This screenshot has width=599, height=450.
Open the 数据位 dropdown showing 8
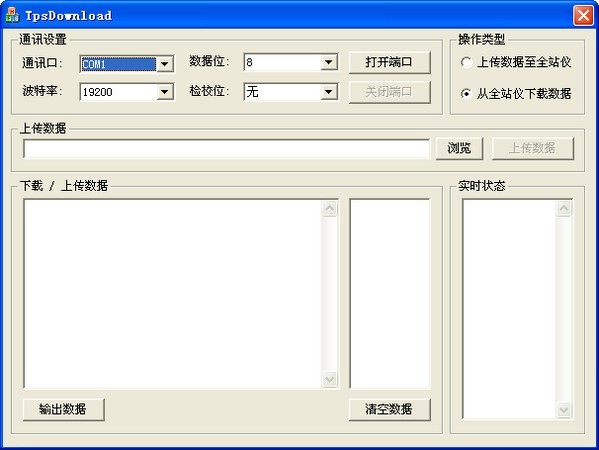[329, 62]
